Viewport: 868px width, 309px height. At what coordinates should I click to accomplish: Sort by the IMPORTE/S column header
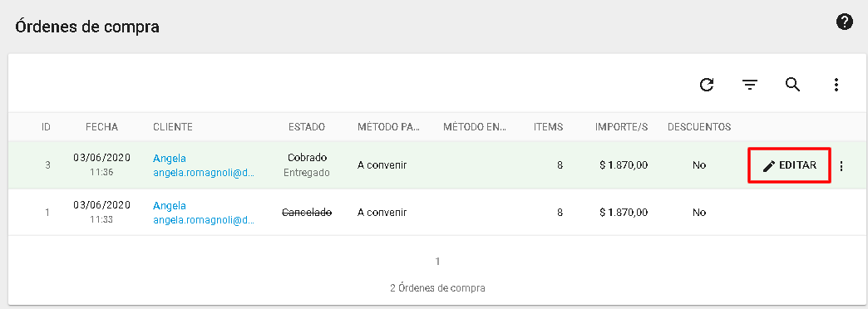621,126
